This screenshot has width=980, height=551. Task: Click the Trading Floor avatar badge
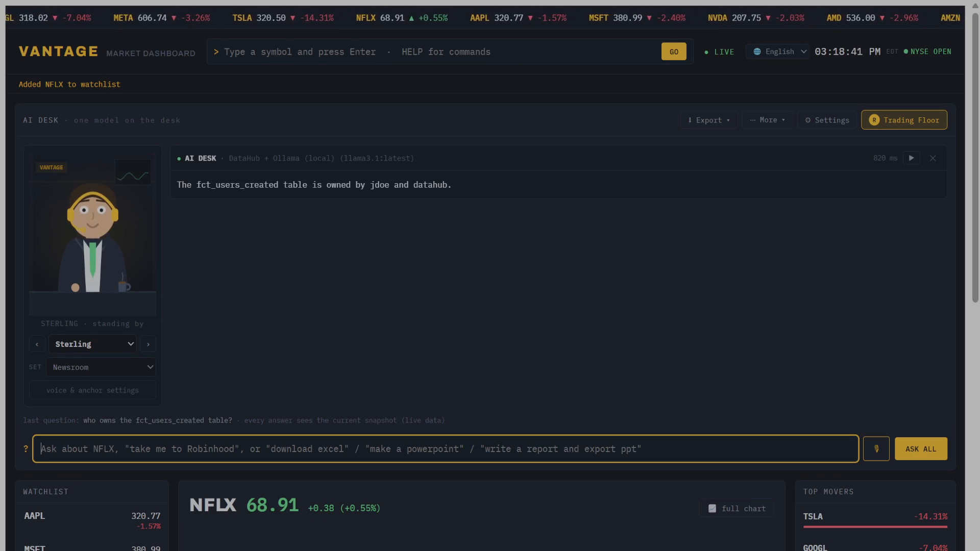tap(874, 120)
